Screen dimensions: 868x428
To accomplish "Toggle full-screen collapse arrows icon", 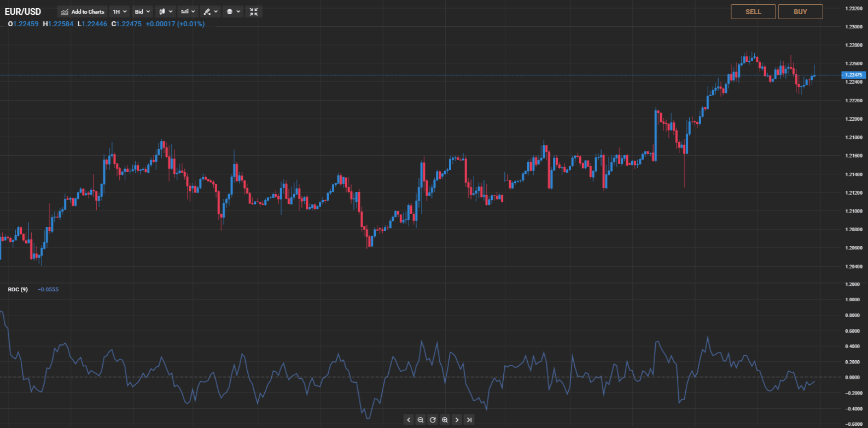I will [x=254, y=11].
